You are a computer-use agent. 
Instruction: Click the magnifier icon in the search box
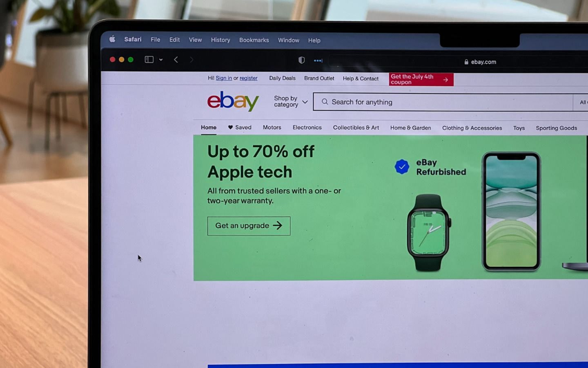[x=325, y=101]
